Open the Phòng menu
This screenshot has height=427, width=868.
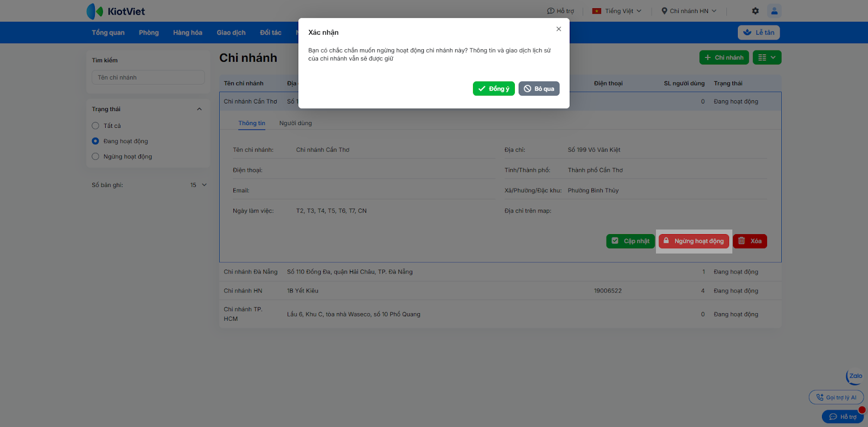149,33
